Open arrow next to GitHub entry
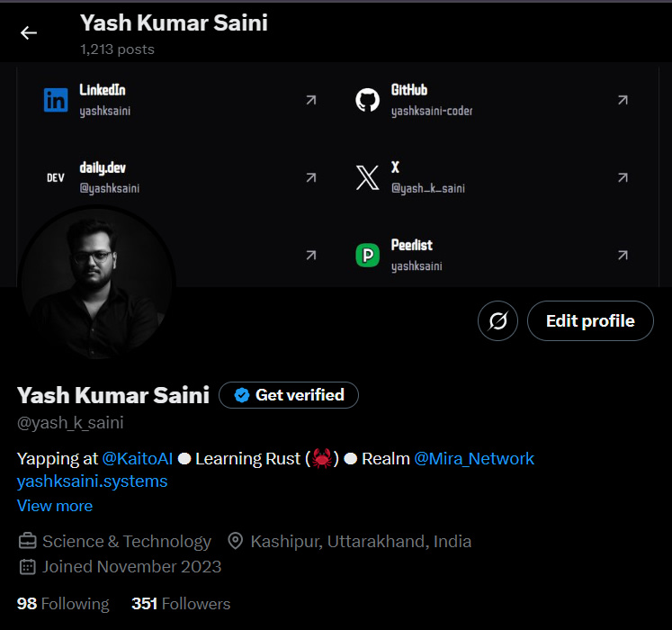Image resolution: width=672 pixels, height=630 pixels. (622, 100)
